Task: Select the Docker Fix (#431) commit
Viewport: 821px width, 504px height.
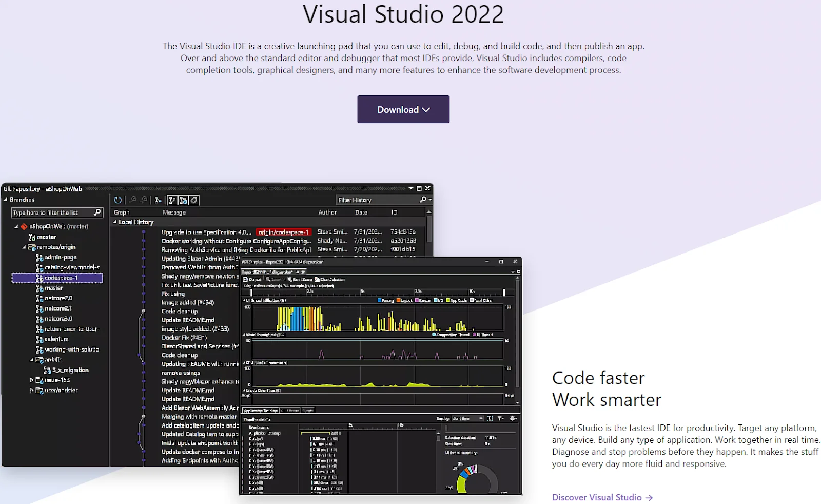Action: click(x=184, y=338)
